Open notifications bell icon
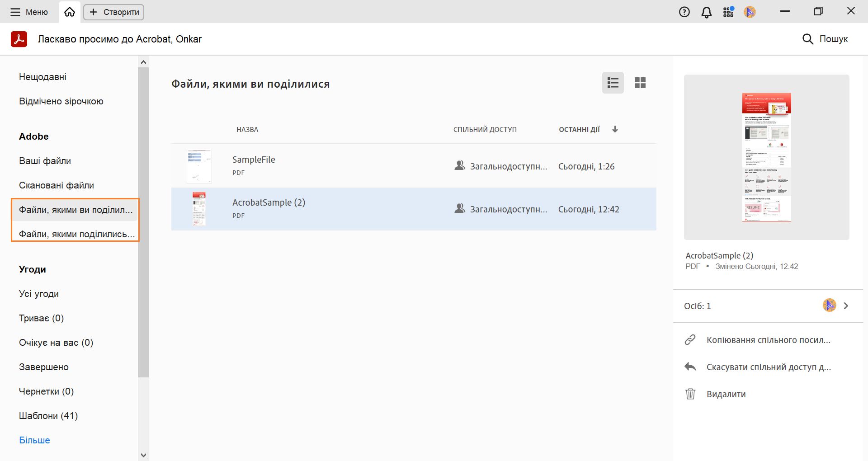Screen dimensions: 868x461 706,12
